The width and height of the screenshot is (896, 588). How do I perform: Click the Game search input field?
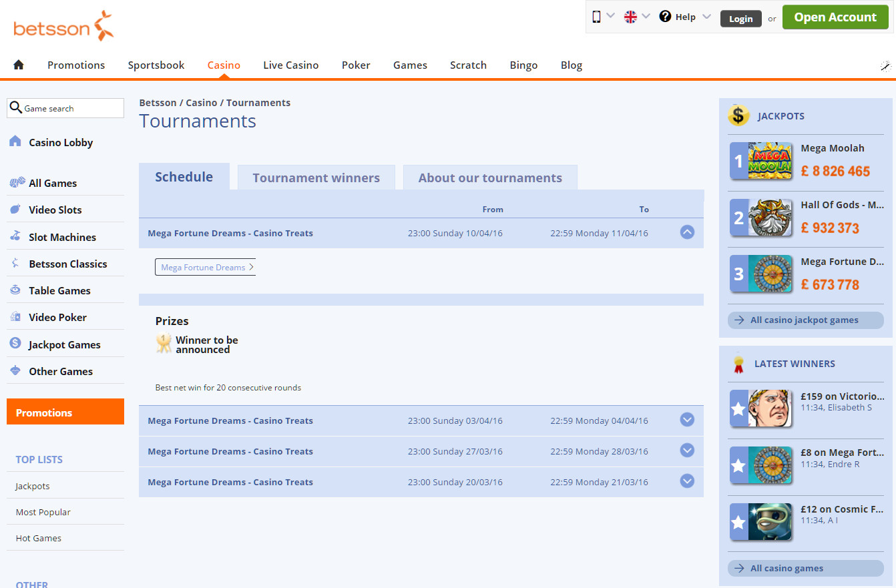coord(72,108)
